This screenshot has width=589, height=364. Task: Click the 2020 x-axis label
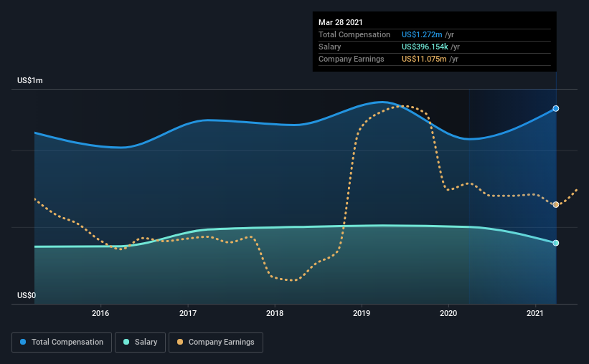click(x=448, y=313)
